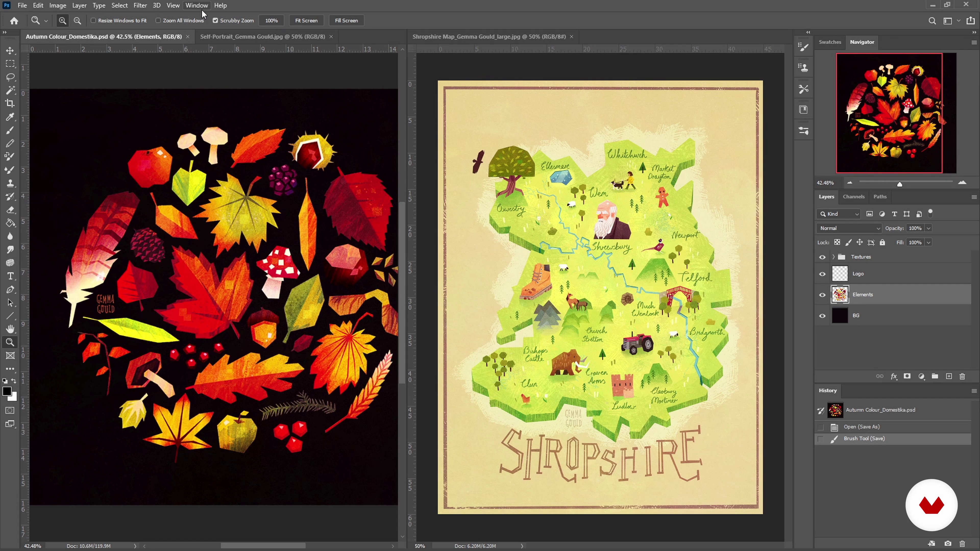Select the Brush tool
The width and height of the screenshot is (980, 551).
point(10,130)
